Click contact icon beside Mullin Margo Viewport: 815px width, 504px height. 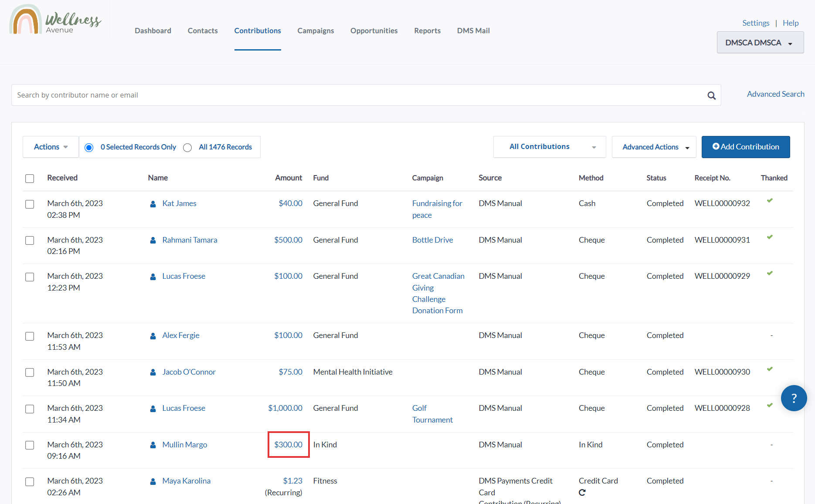click(x=153, y=445)
